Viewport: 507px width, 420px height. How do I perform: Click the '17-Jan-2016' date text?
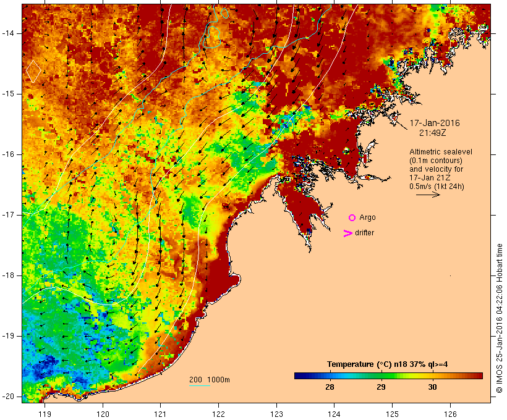click(x=435, y=123)
